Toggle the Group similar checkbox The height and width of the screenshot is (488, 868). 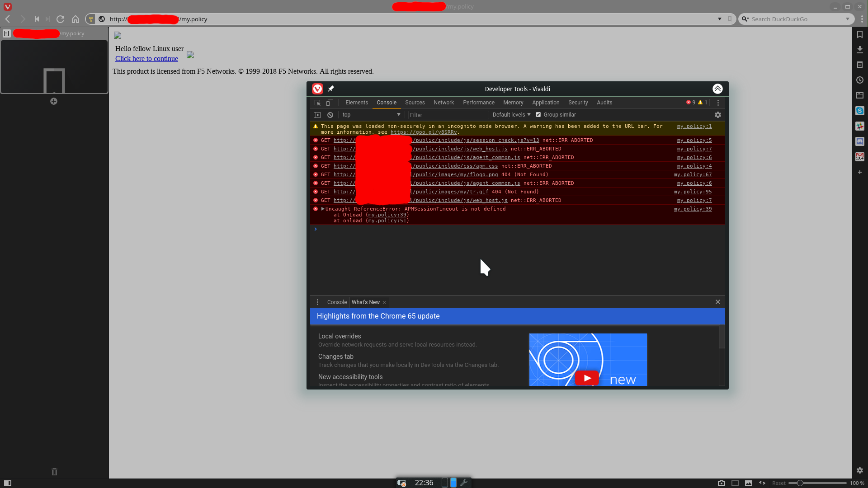[x=538, y=115]
